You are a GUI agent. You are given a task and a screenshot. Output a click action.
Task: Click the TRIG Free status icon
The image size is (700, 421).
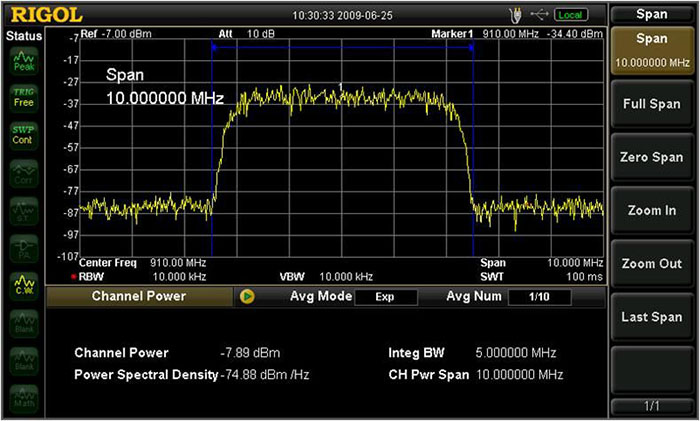pos(22,96)
